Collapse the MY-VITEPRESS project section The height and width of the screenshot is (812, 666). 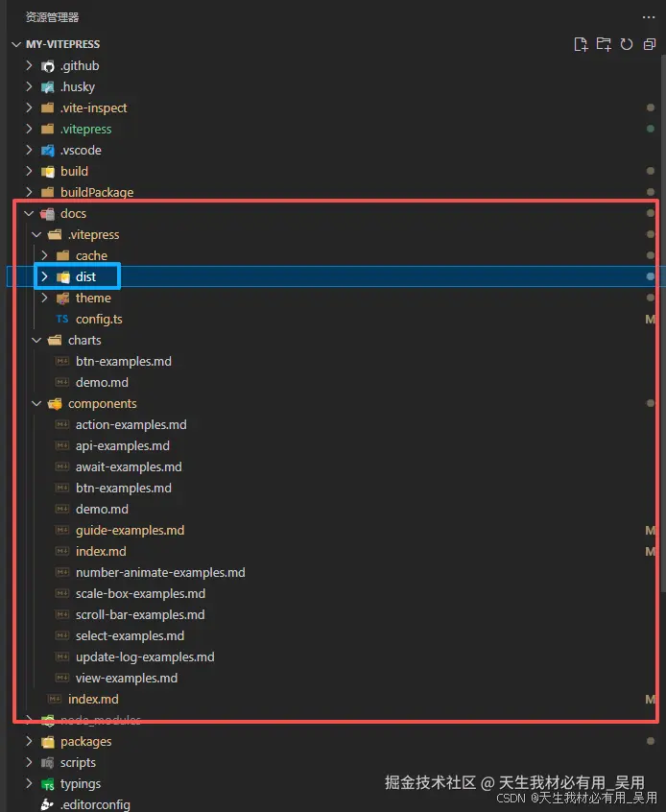(17, 44)
